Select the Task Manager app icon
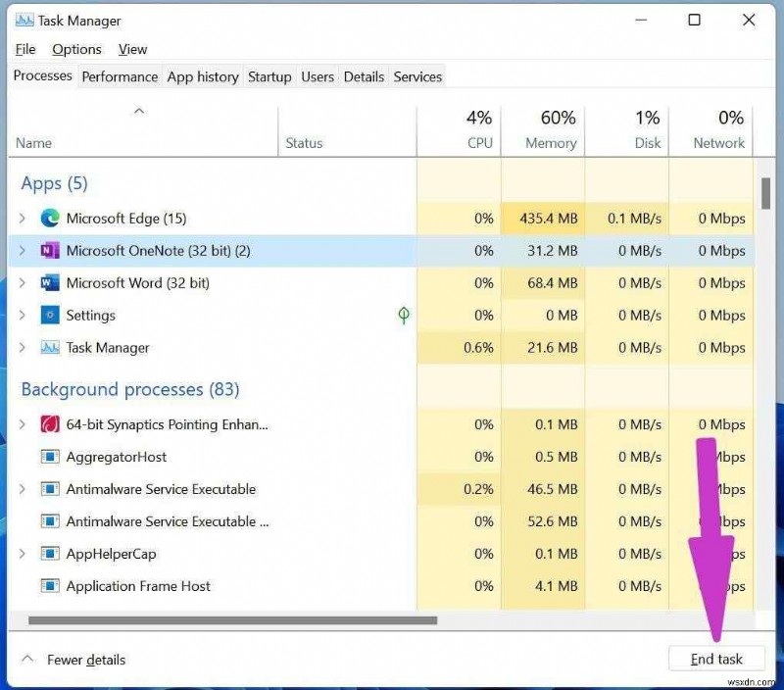This screenshot has width=784, height=690. coord(49,348)
